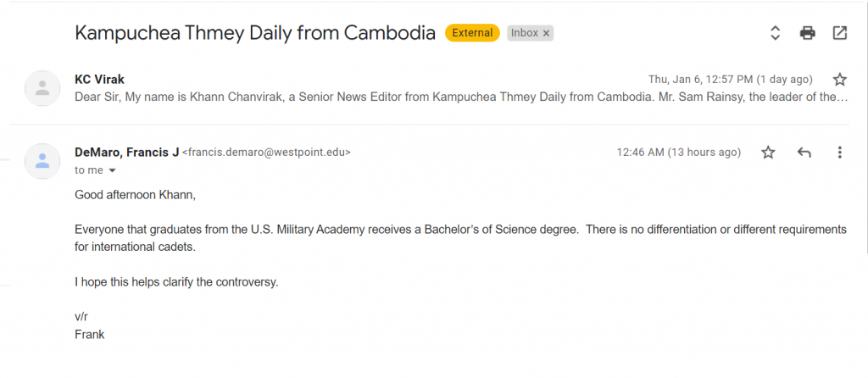Star the Francis DeMaro message

point(768,153)
